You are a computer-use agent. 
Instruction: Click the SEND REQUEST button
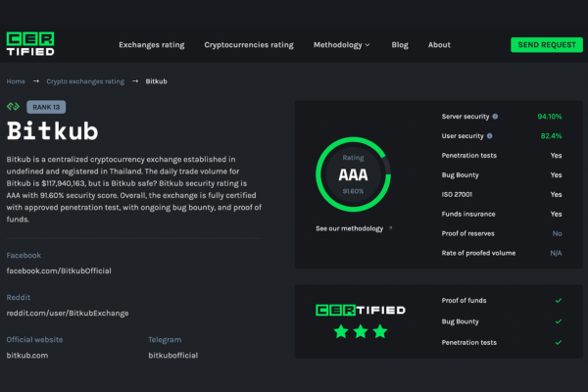547,45
